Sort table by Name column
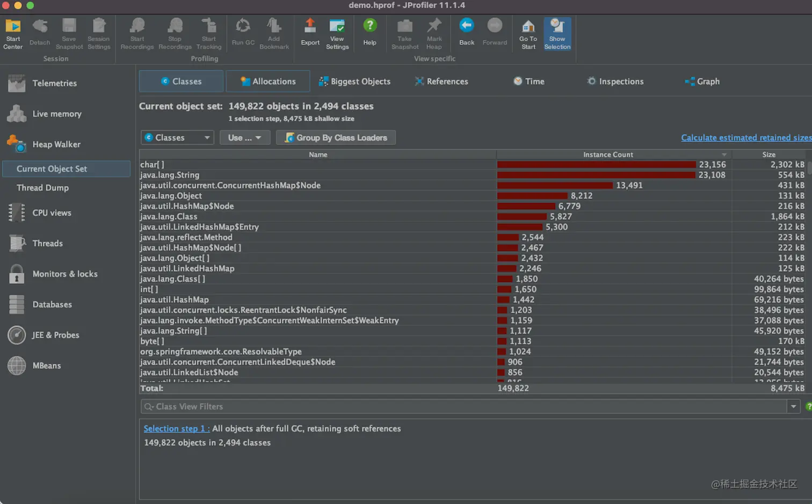Screen dimensions: 812x504 (318, 155)
